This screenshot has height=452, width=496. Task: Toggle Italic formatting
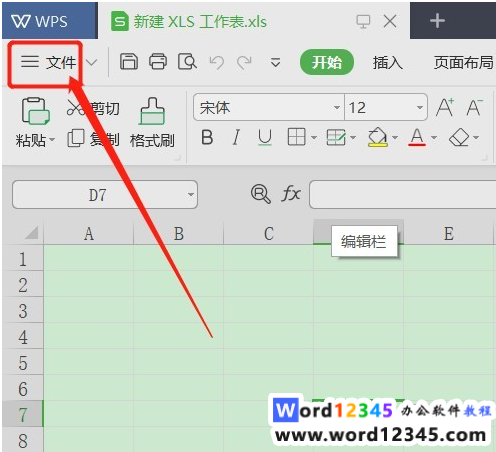point(236,137)
